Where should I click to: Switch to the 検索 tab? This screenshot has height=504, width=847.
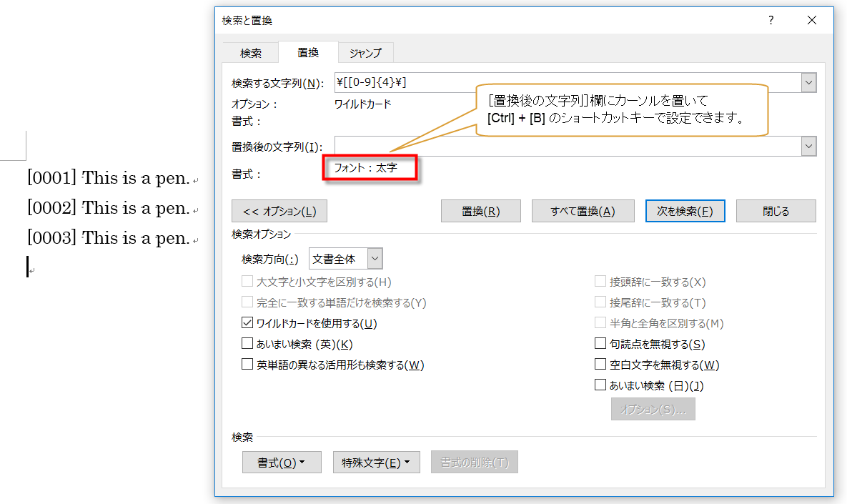(250, 53)
